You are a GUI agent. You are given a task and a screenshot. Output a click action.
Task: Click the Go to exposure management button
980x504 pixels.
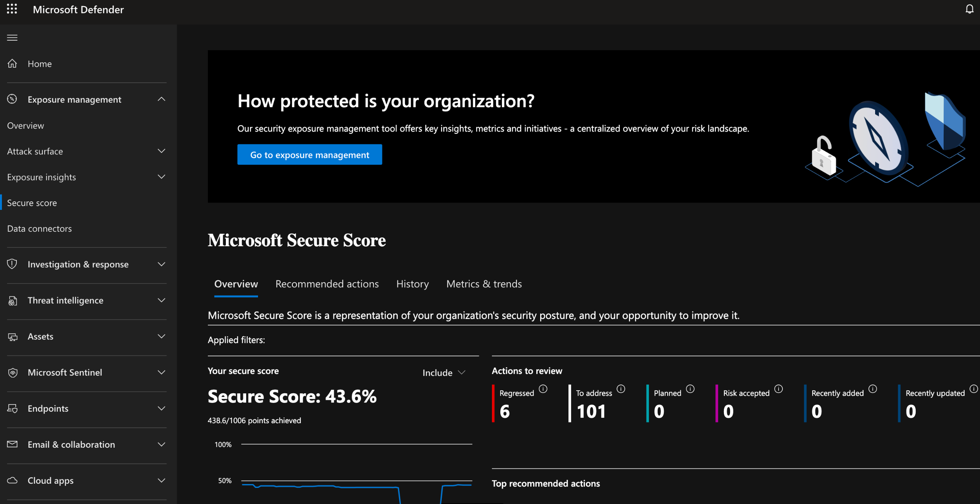[309, 155]
